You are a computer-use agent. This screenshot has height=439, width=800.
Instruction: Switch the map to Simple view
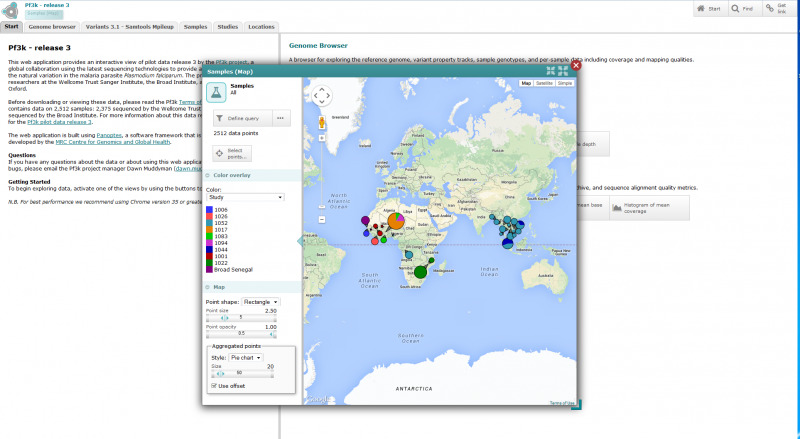(x=564, y=83)
